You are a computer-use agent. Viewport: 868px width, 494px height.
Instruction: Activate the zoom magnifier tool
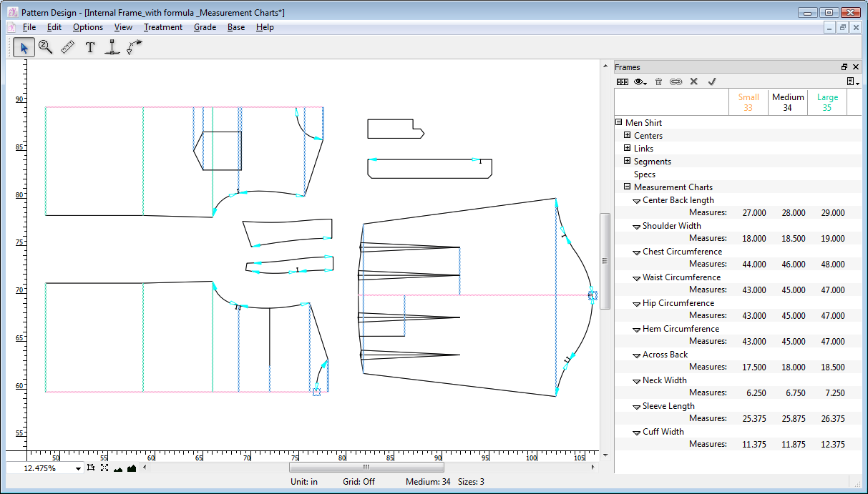point(45,47)
